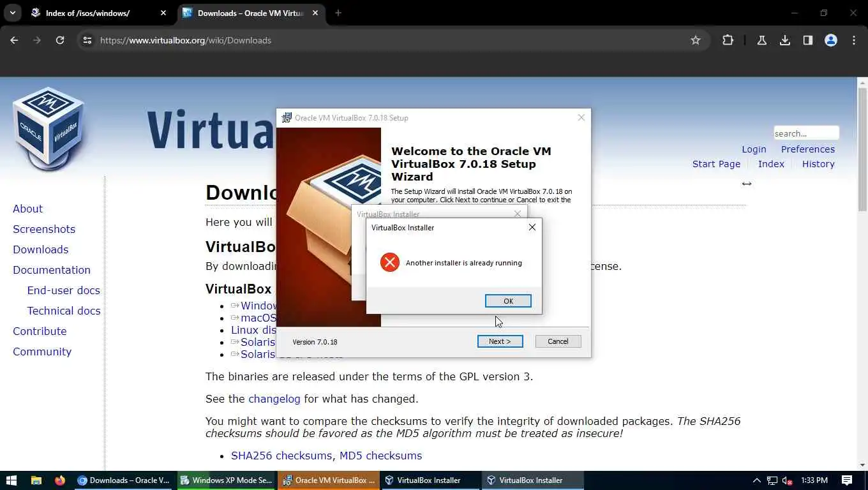This screenshot has height=490, width=868.
Task: Select the "Downloads – Oracle VM VirtualBox" tab
Action: click(x=250, y=13)
